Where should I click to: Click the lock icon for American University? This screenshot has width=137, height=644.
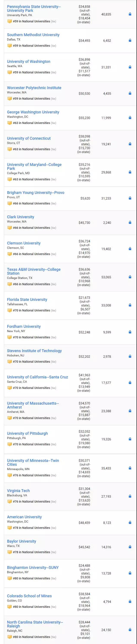point(130,523)
